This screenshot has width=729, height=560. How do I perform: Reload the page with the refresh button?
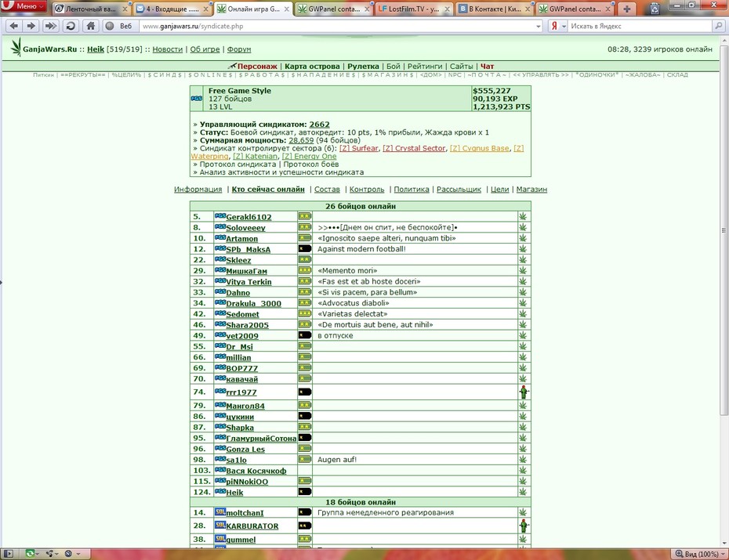tap(71, 26)
